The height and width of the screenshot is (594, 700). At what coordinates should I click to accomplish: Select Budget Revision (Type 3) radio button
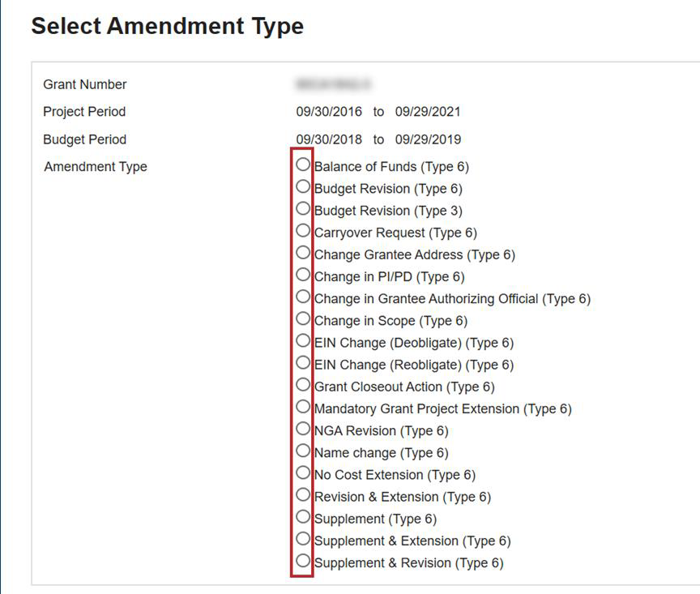click(303, 208)
